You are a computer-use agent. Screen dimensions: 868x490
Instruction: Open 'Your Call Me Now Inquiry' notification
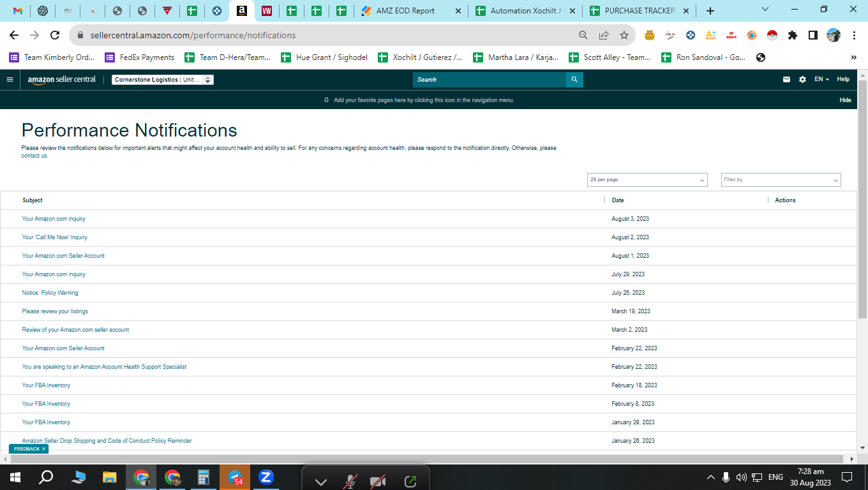[55, 237]
